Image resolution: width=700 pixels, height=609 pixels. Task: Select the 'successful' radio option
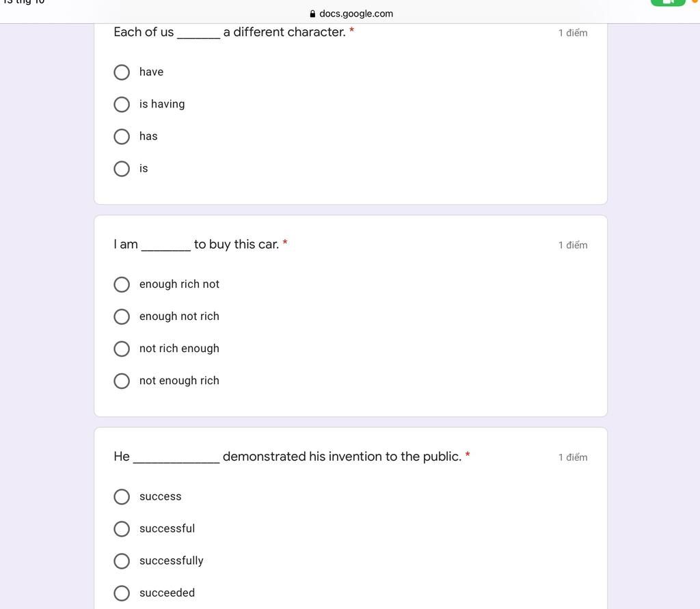pyautogui.click(x=122, y=529)
